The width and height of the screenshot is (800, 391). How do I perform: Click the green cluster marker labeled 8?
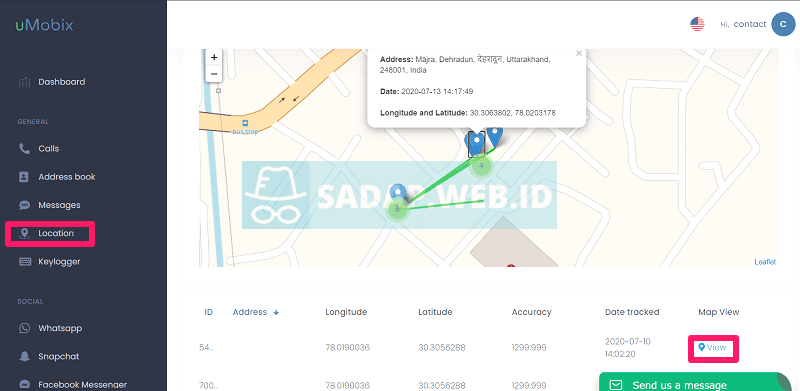tap(397, 209)
